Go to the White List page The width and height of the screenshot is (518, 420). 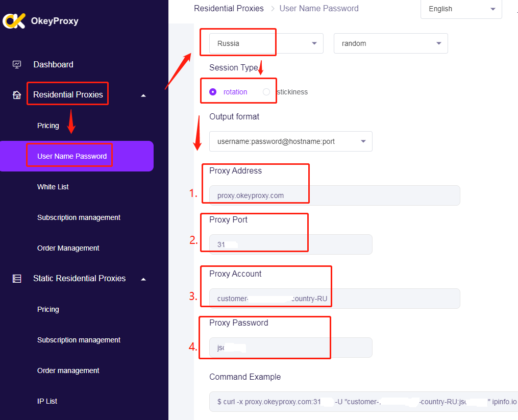pyautogui.click(x=53, y=187)
